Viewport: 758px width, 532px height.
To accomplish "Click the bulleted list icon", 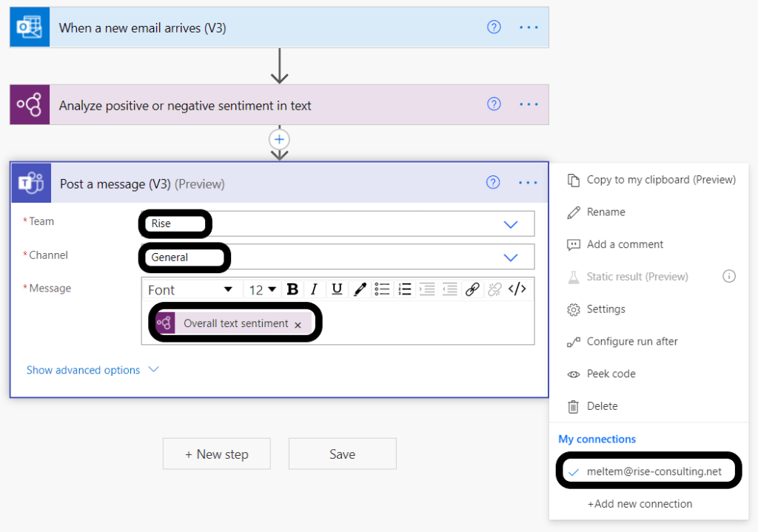I will coord(382,289).
